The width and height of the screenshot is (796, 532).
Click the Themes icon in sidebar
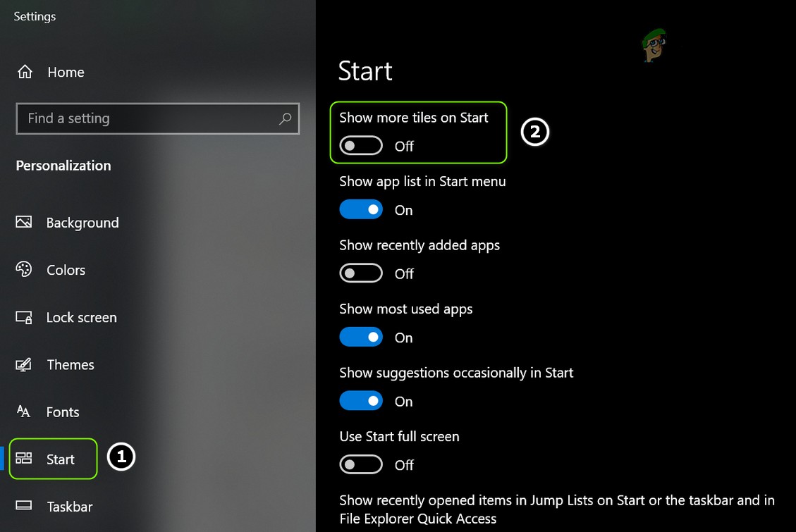click(23, 364)
